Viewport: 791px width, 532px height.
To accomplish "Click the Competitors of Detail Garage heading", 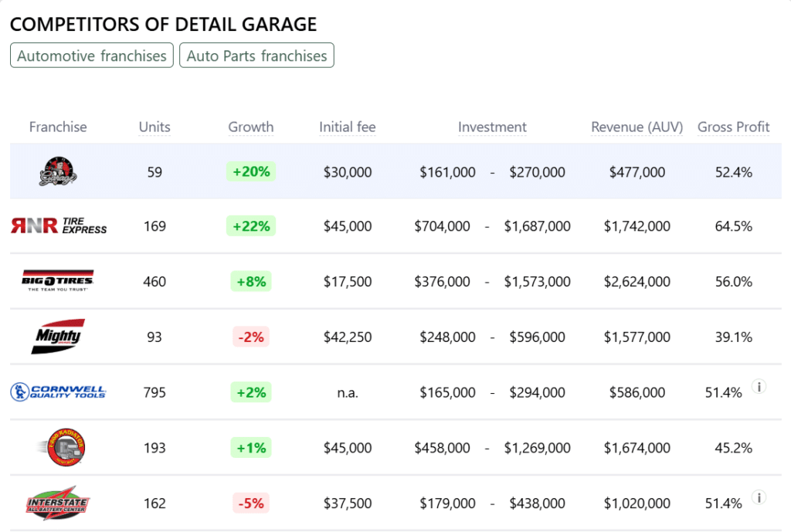I will tap(164, 24).
